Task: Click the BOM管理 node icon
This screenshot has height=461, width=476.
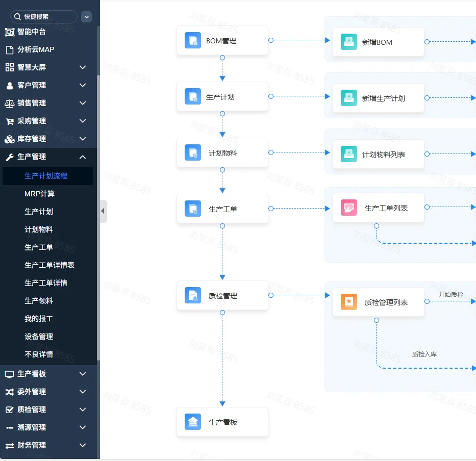Action: 192,40
